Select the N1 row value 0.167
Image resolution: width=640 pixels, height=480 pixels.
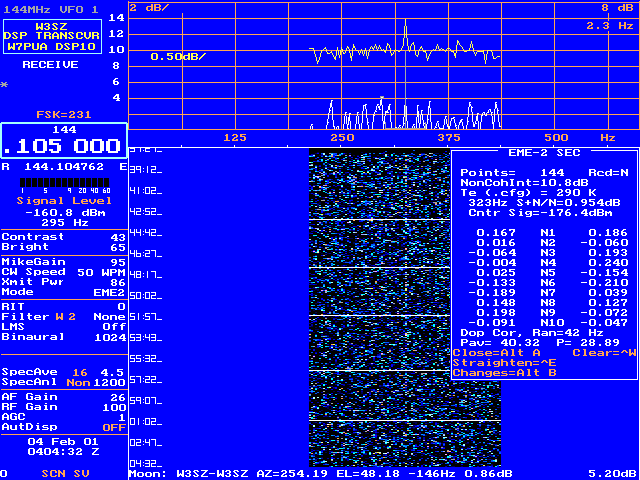point(496,233)
